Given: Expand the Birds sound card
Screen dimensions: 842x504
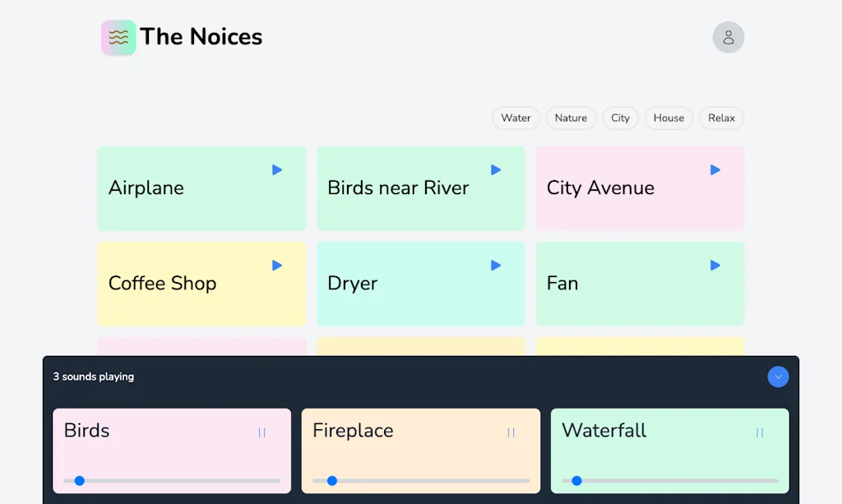Looking at the screenshot, I should [x=148, y=451].
